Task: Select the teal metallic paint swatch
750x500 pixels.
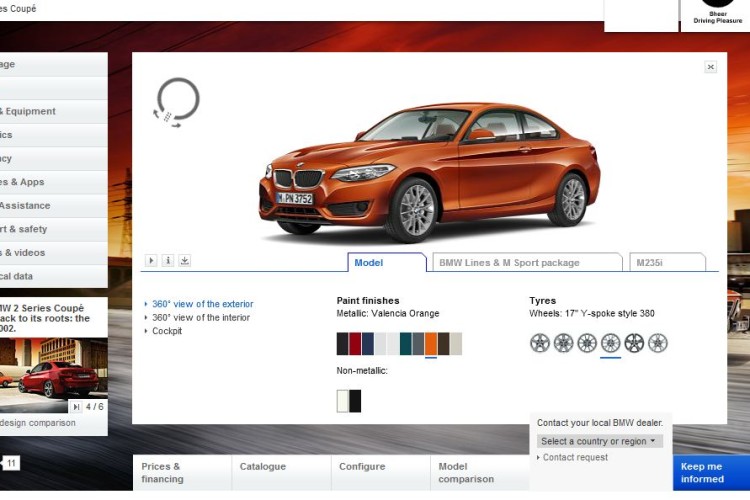Action: click(x=406, y=344)
